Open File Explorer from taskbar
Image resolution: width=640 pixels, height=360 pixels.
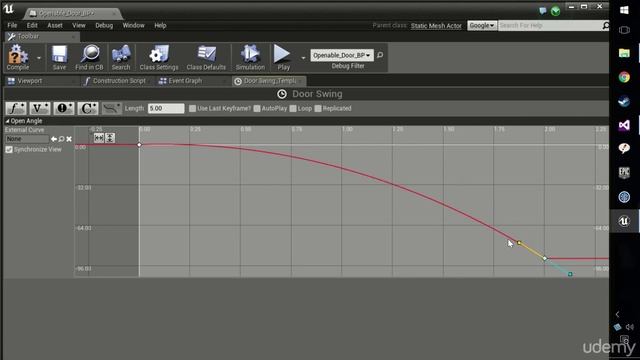[624, 53]
